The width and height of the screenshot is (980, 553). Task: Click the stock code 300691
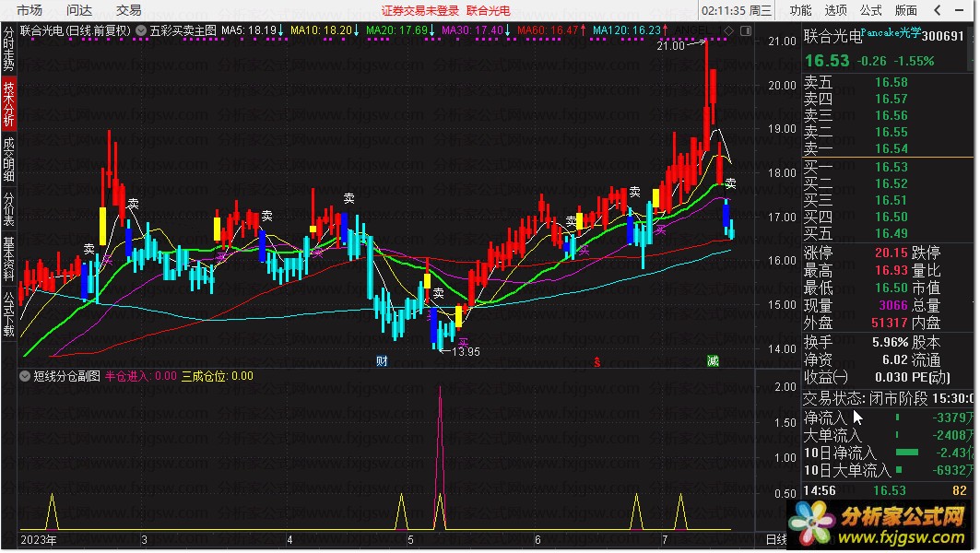pyautogui.click(x=943, y=36)
